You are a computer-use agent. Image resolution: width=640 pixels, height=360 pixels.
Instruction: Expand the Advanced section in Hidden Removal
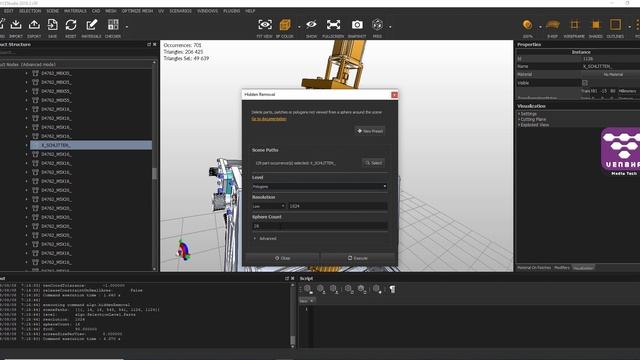tap(265, 238)
